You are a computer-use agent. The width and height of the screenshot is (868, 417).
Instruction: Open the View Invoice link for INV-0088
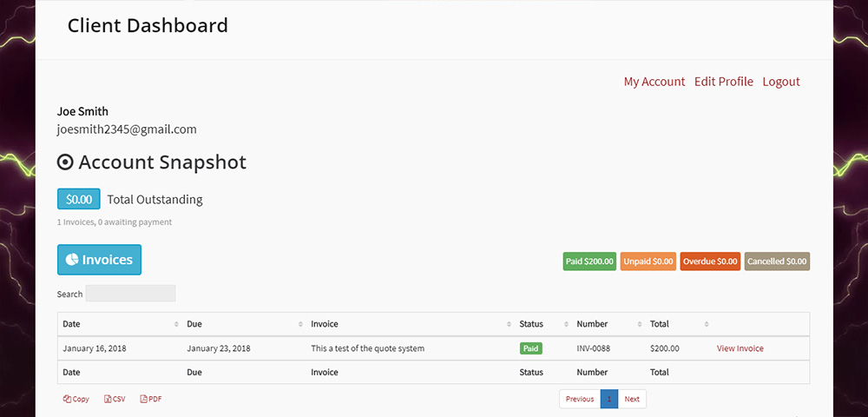click(x=740, y=348)
